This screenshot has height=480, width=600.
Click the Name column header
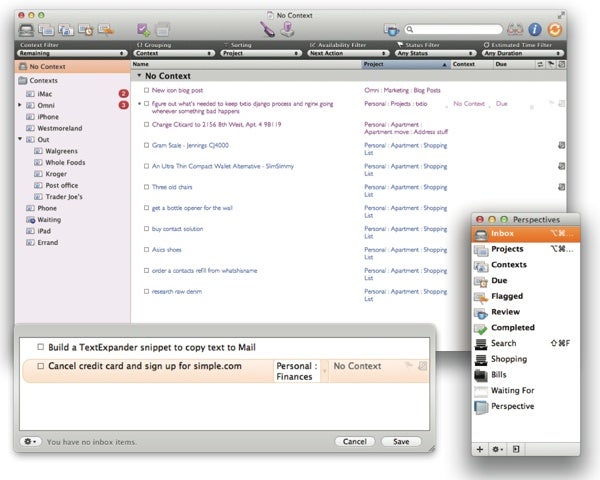[246, 64]
